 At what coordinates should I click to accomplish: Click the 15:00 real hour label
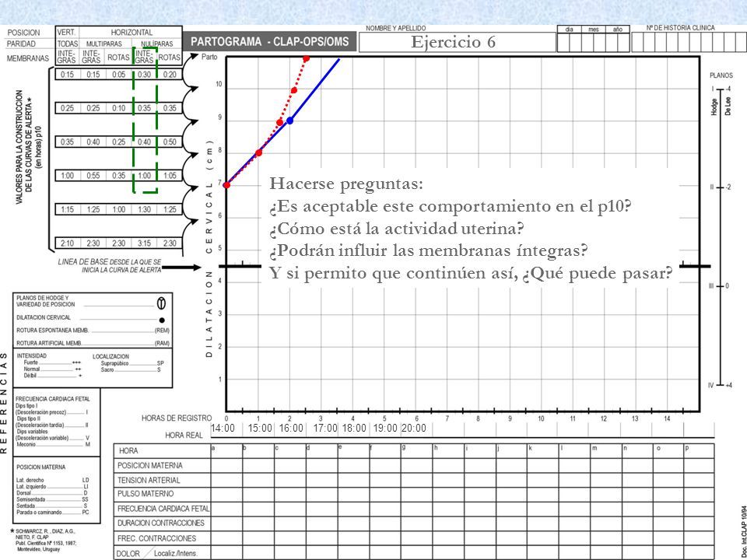(260, 428)
